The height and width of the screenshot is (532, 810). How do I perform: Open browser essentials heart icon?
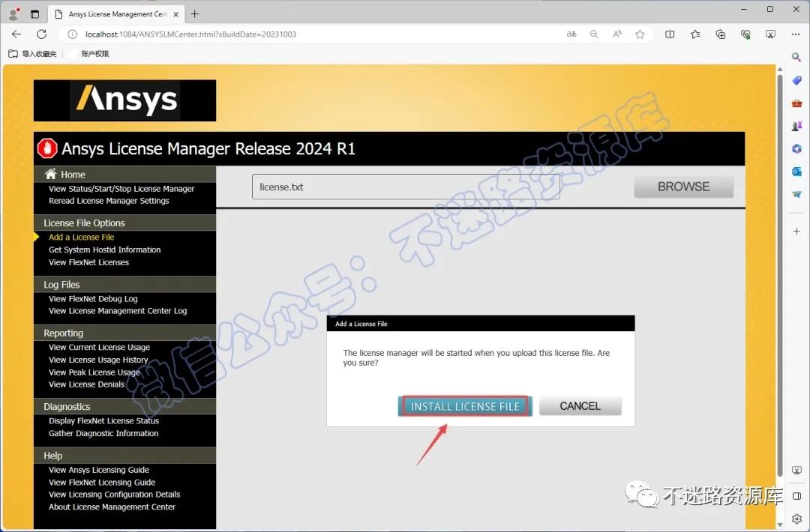[x=745, y=34]
